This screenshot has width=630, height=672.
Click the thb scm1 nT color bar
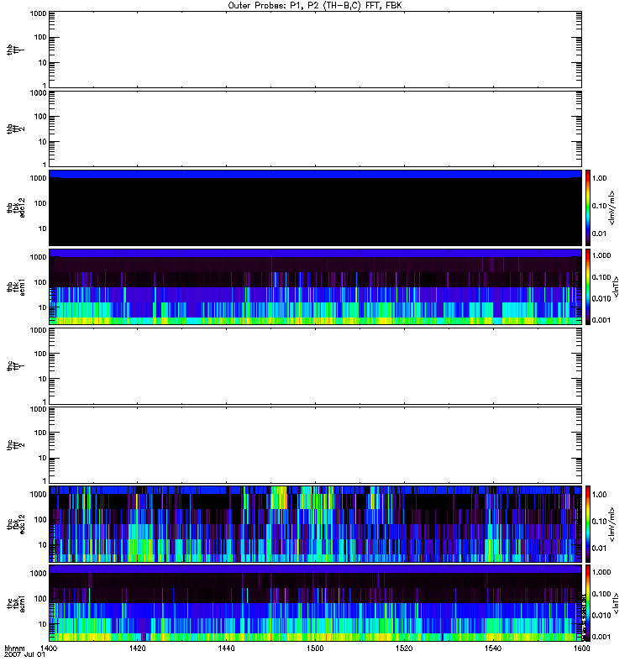[x=589, y=286]
